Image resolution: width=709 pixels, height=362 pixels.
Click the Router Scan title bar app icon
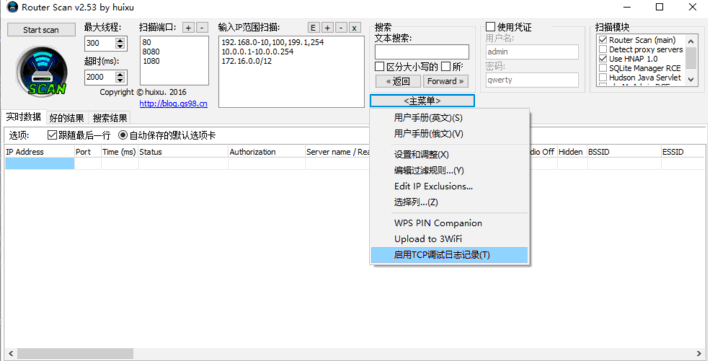click(x=12, y=7)
